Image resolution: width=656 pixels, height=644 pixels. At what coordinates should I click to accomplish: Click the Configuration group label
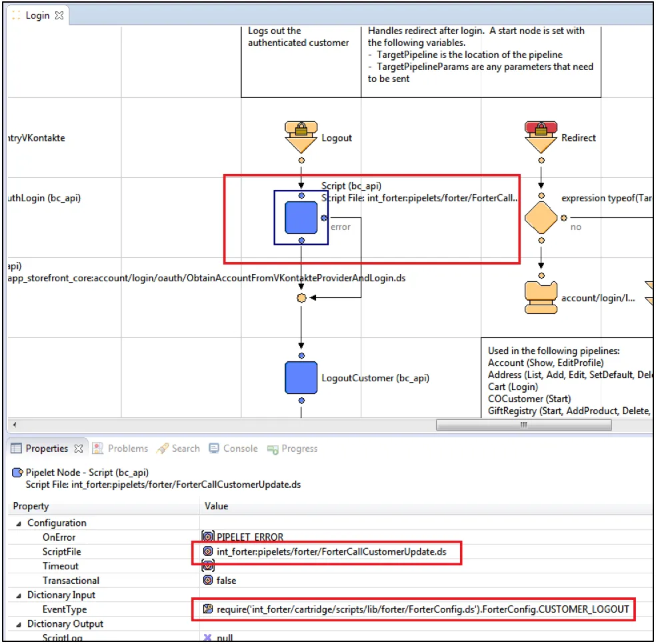(57, 523)
